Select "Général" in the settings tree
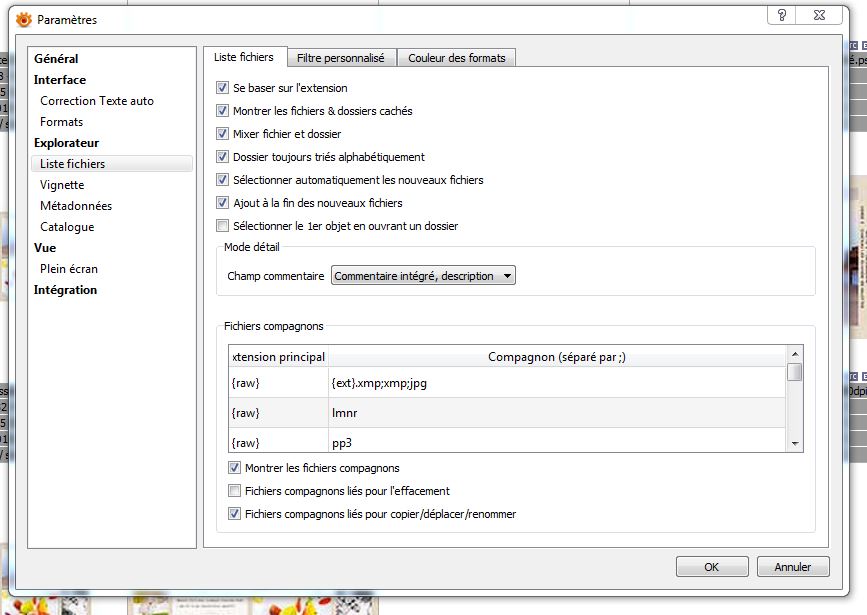 (56, 59)
